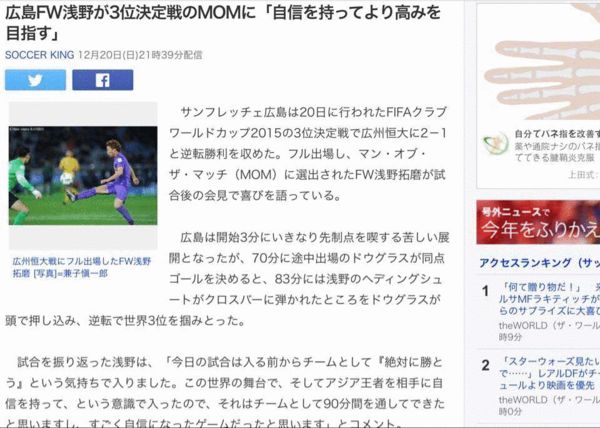Share article via the Twitter bird button
The image size is (600, 428).
(35, 80)
